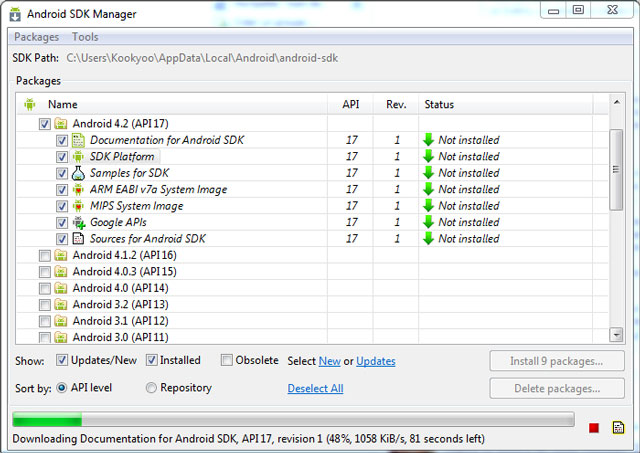This screenshot has height=453, width=640.
Task: Check the Android 4.1.2 (API 16) checkbox
Action: (44, 256)
